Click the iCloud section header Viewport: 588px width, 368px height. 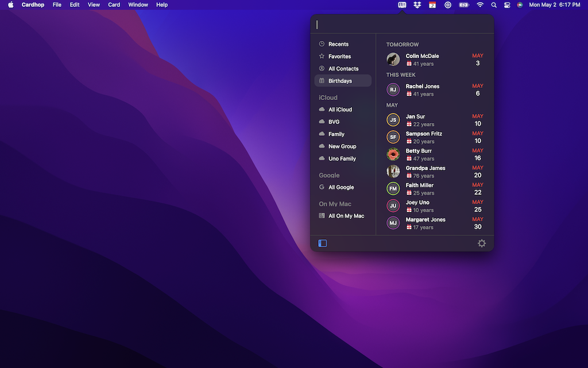[328, 98]
